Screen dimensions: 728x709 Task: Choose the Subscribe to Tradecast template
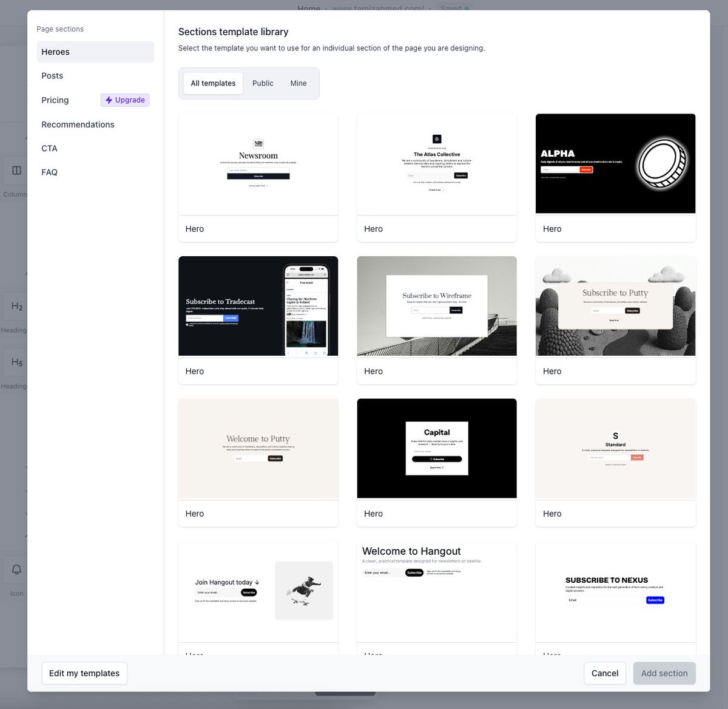[x=258, y=320]
